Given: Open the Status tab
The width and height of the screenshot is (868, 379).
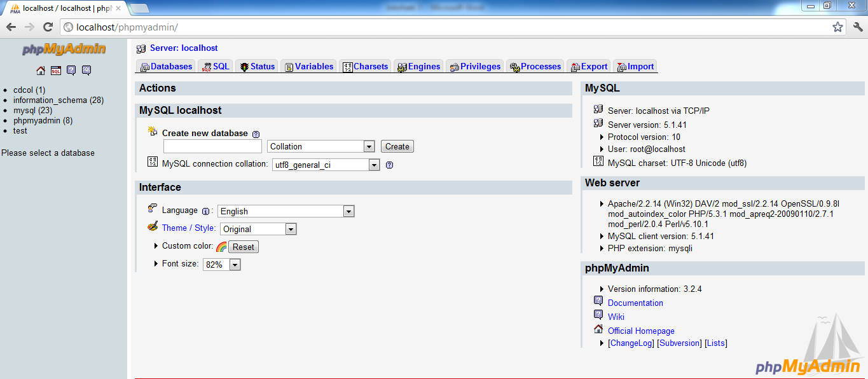Looking at the screenshot, I should pos(257,67).
